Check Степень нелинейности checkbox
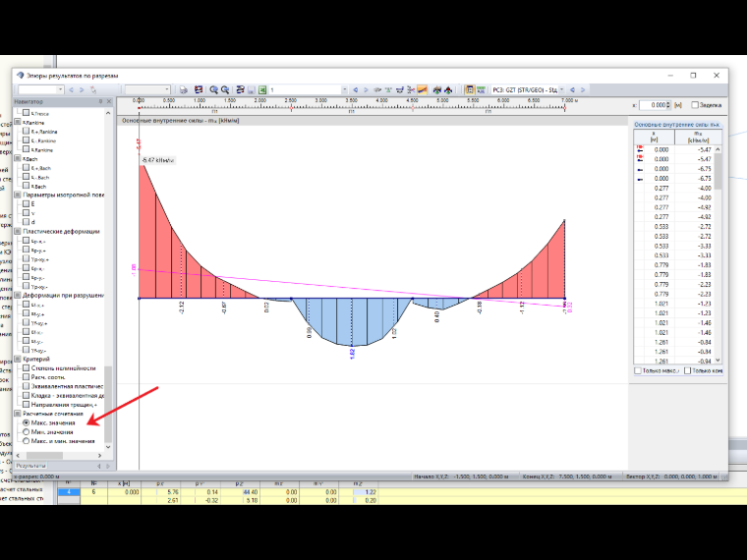Screen dimensions: 747x560 [27, 368]
